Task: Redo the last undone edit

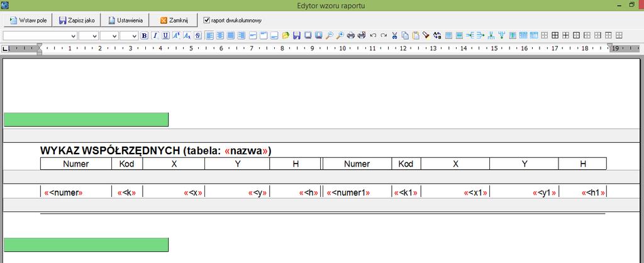Action: (384, 35)
